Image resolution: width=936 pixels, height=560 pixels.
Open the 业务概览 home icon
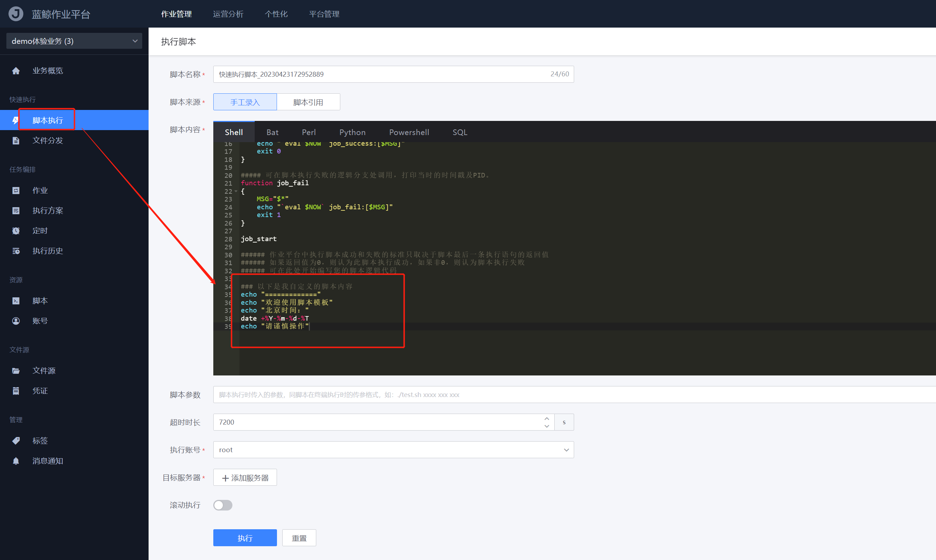[x=16, y=71]
